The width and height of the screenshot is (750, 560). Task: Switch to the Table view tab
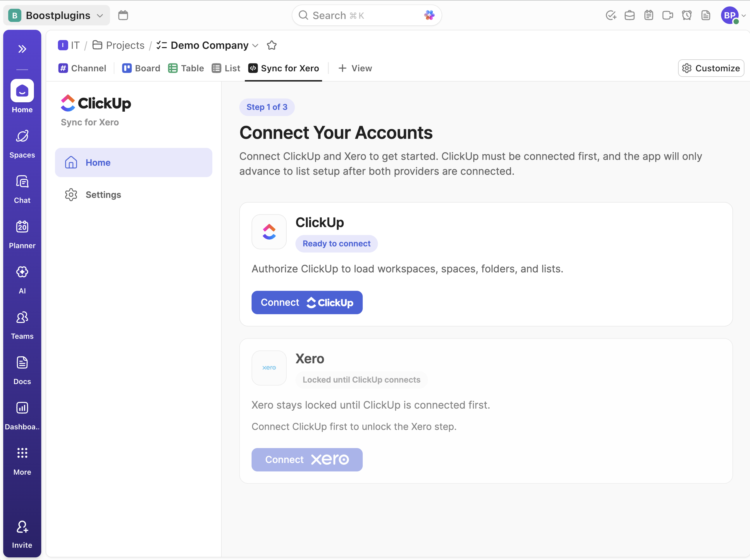(186, 68)
